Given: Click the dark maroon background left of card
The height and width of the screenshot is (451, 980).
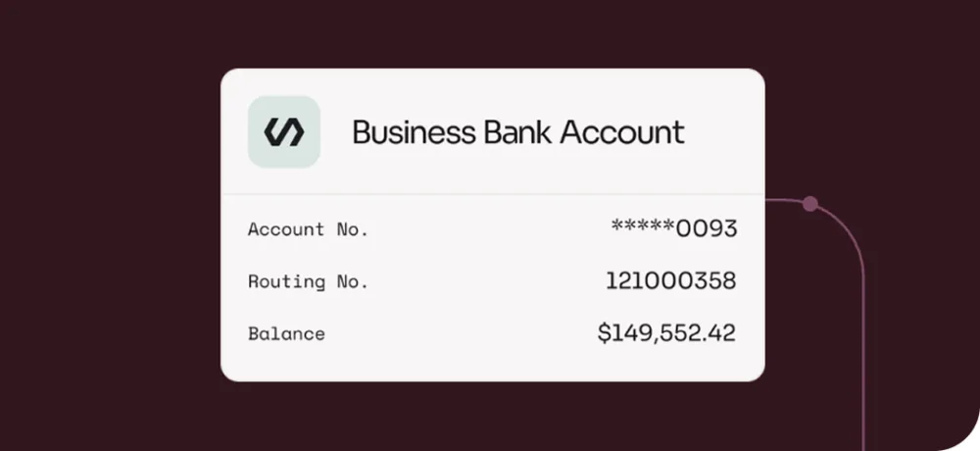Looking at the screenshot, I should point(108,225).
